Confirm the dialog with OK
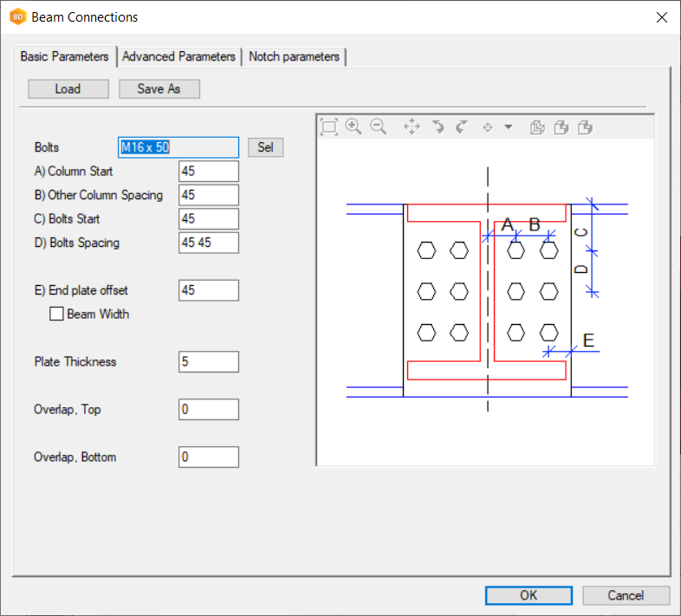 529,595
